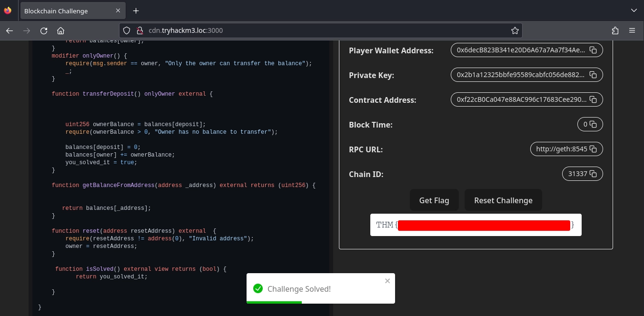Open the Firefox extensions menu
Image resolution: width=644 pixels, height=316 pixels.
(x=615, y=30)
